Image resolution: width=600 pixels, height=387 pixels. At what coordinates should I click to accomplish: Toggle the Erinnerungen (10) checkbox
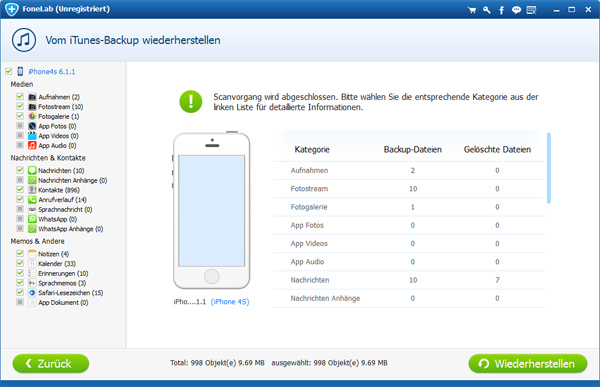click(x=20, y=273)
